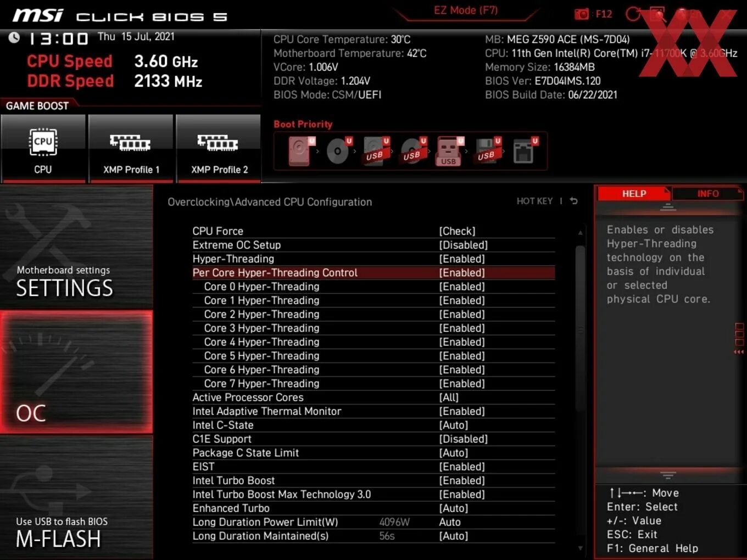This screenshot has height=560, width=747.
Task: Select the optical disc boot device icon
Action: pos(339,151)
